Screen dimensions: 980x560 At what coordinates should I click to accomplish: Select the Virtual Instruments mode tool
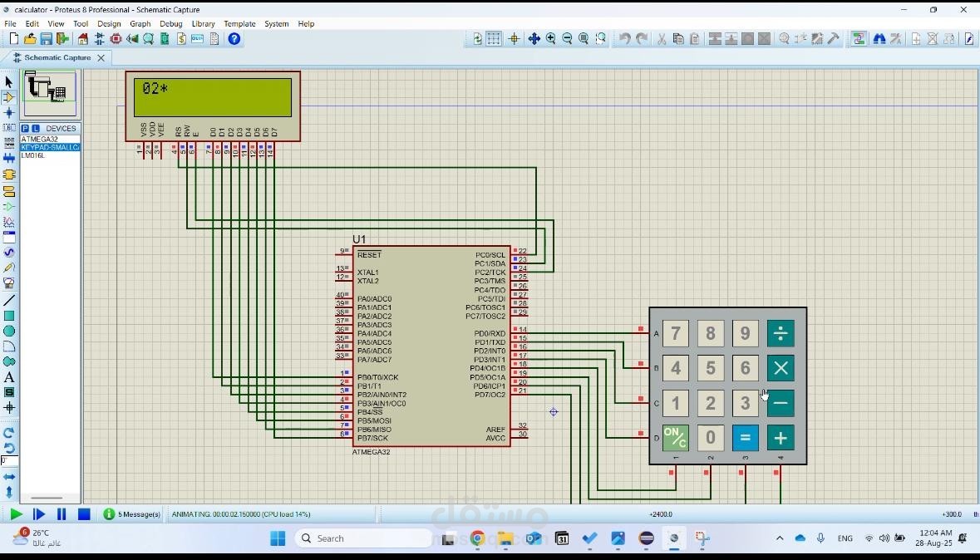pyautogui.click(x=9, y=283)
